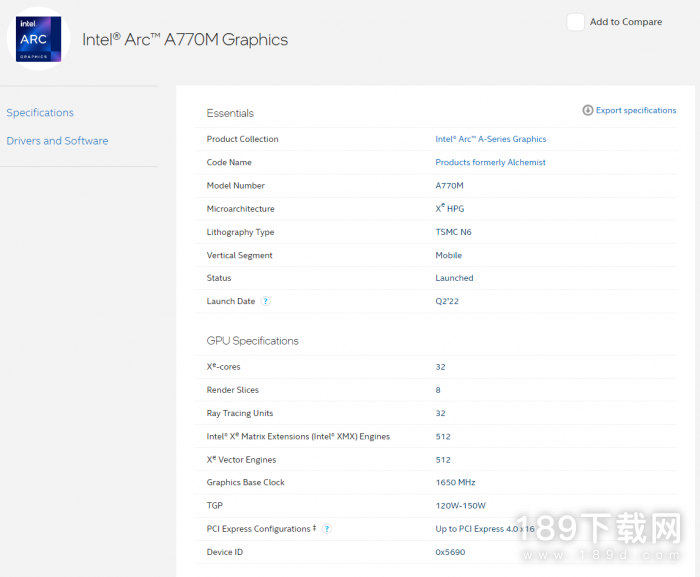Open the Specifications sidebar link
700x577 pixels.
point(40,113)
